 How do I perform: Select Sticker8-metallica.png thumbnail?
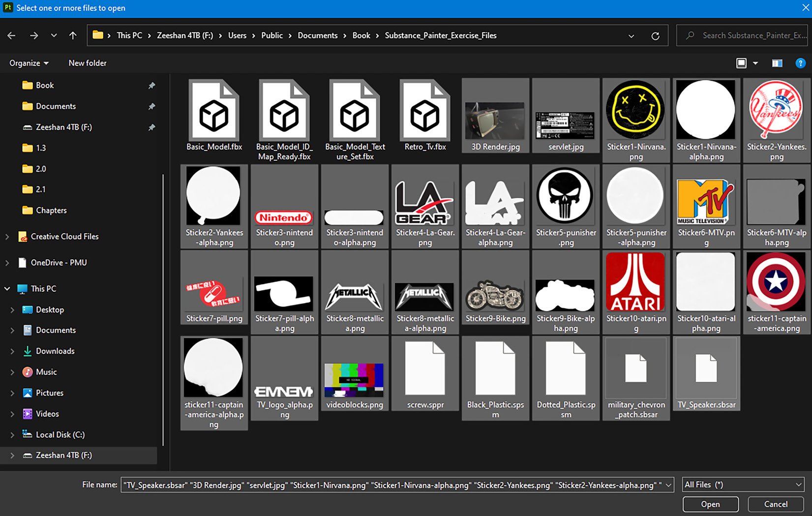[x=354, y=297]
